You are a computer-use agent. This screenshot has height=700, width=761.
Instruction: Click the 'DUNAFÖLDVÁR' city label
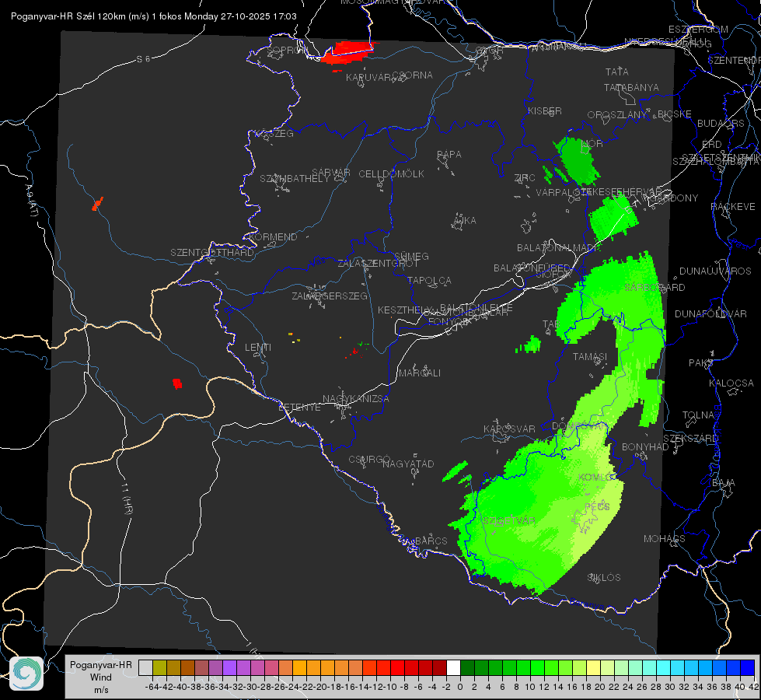click(x=710, y=313)
